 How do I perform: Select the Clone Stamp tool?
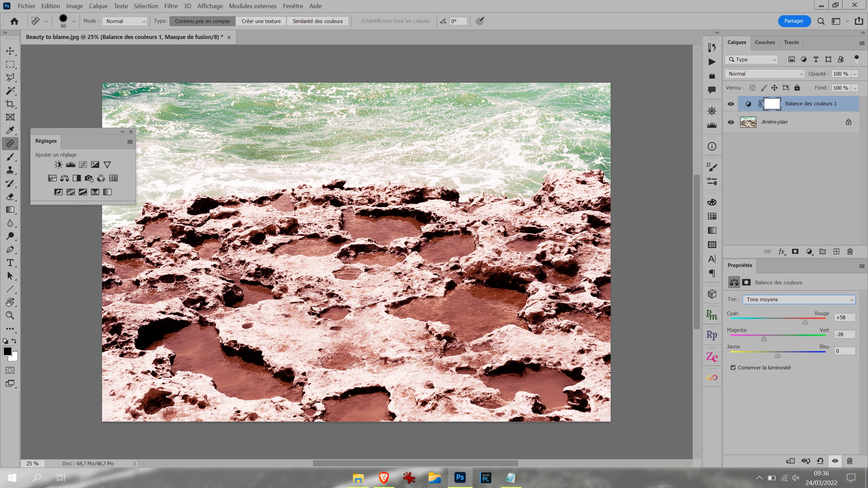(x=10, y=170)
